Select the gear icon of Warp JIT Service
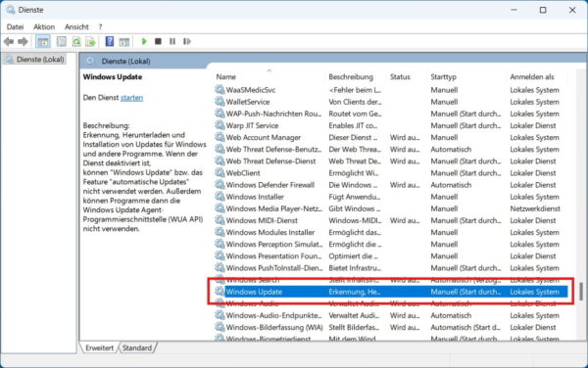 pyautogui.click(x=220, y=125)
